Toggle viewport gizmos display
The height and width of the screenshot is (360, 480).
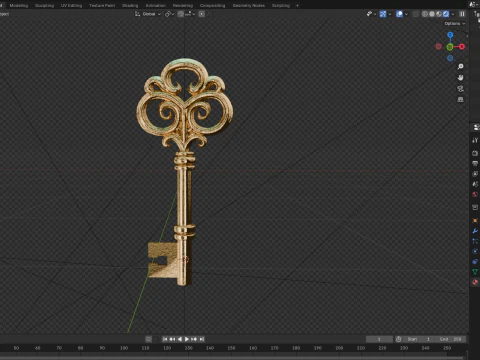click(383, 14)
